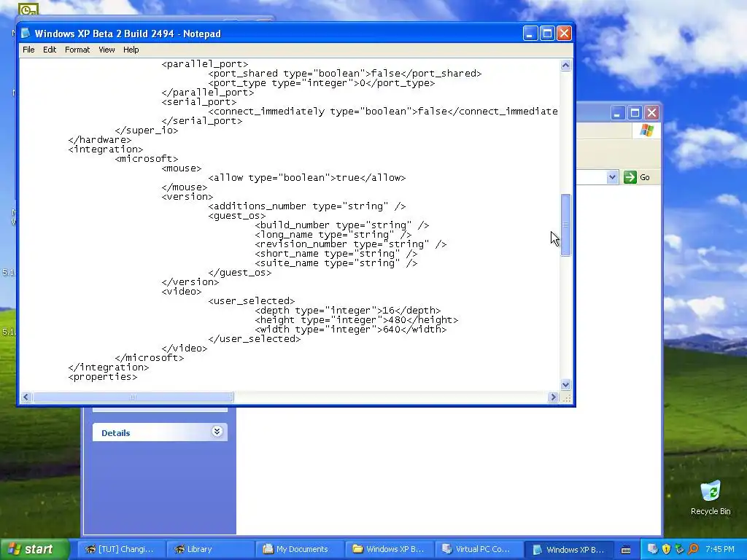Click the <integration> tag line
The height and width of the screenshot is (560, 747).
tap(105, 149)
